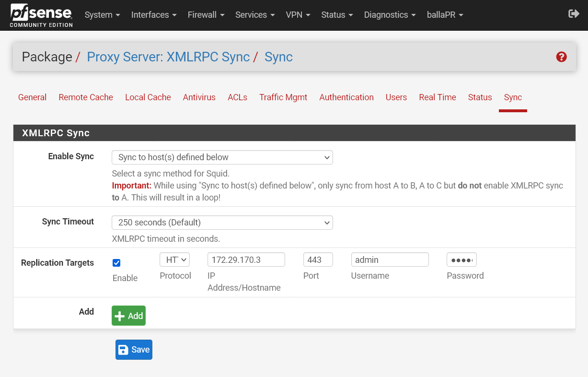The height and width of the screenshot is (377, 588).
Task: Go to the Real Time tab
Action: (x=437, y=97)
